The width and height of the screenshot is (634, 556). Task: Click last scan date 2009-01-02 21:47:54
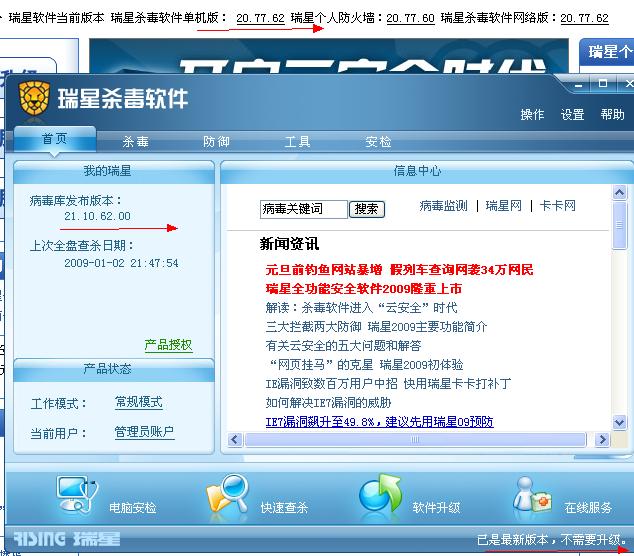pos(121,263)
